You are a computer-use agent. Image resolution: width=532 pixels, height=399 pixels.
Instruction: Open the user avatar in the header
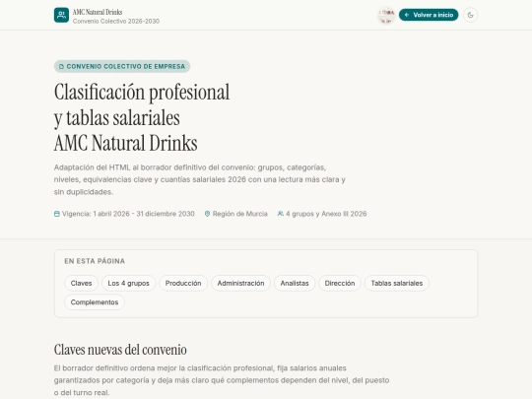[x=386, y=16]
